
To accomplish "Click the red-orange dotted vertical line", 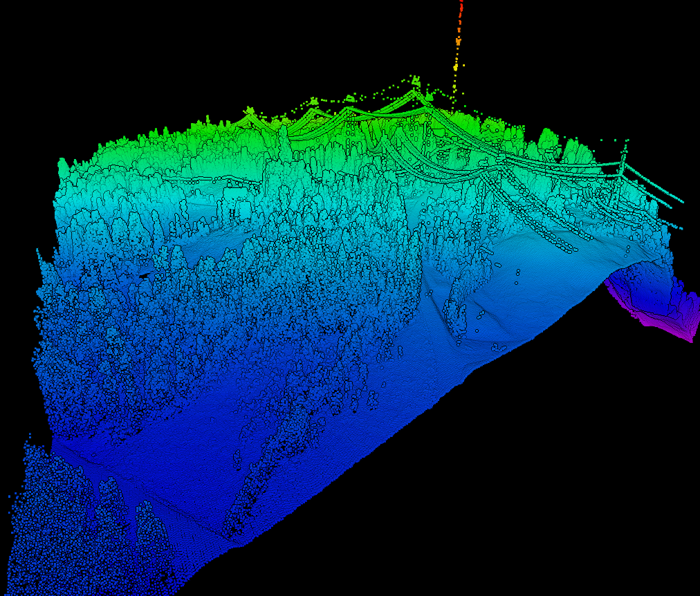I will [x=461, y=21].
